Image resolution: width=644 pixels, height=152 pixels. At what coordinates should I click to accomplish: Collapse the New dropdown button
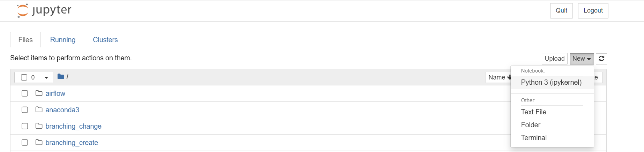tap(582, 59)
